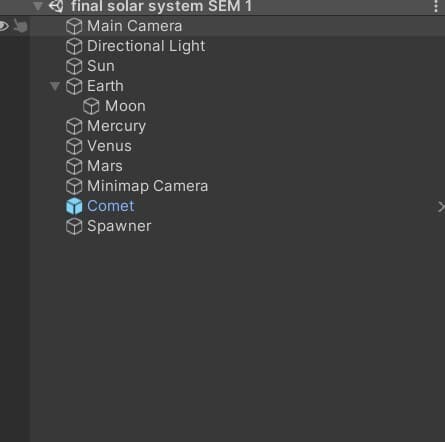Screen dimensions: 445x442
Task: Click the cube icon next to Earth
Action: [x=74, y=86]
